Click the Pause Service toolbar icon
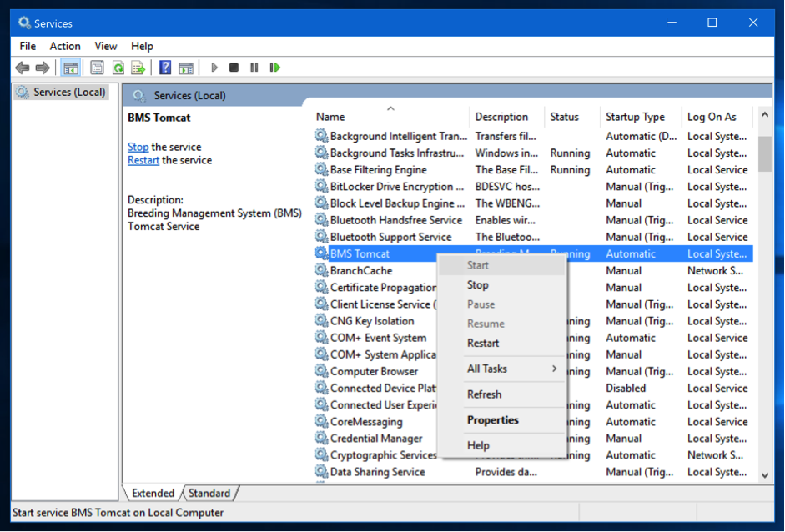785x532 pixels. (x=254, y=68)
